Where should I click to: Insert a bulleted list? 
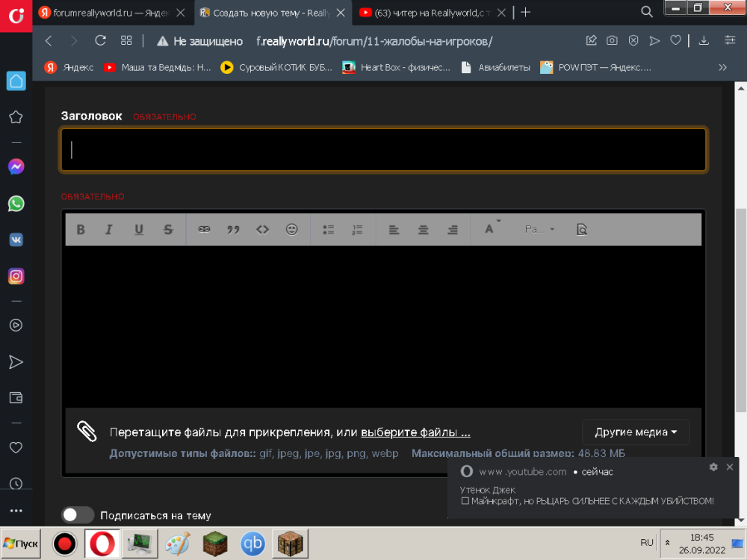tap(328, 229)
